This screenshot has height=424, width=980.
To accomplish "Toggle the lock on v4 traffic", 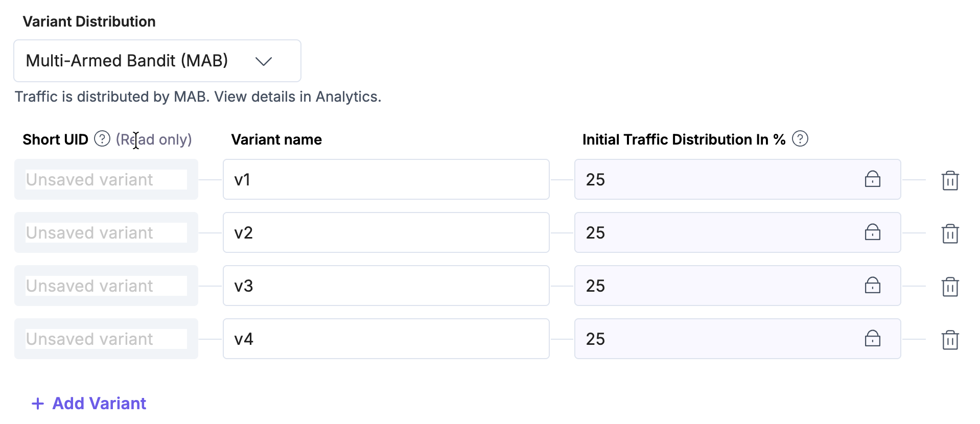I will point(872,339).
